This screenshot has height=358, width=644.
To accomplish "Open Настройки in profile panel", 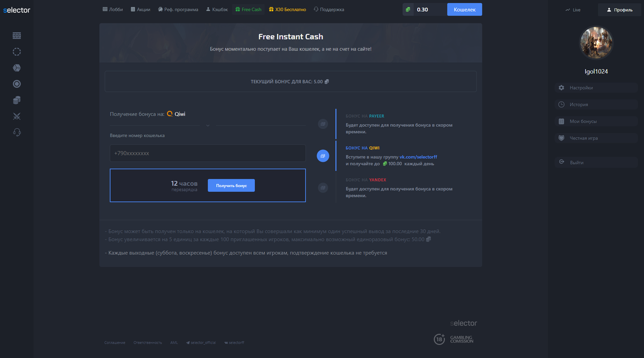I will pyautogui.click(x=597, y=87).
